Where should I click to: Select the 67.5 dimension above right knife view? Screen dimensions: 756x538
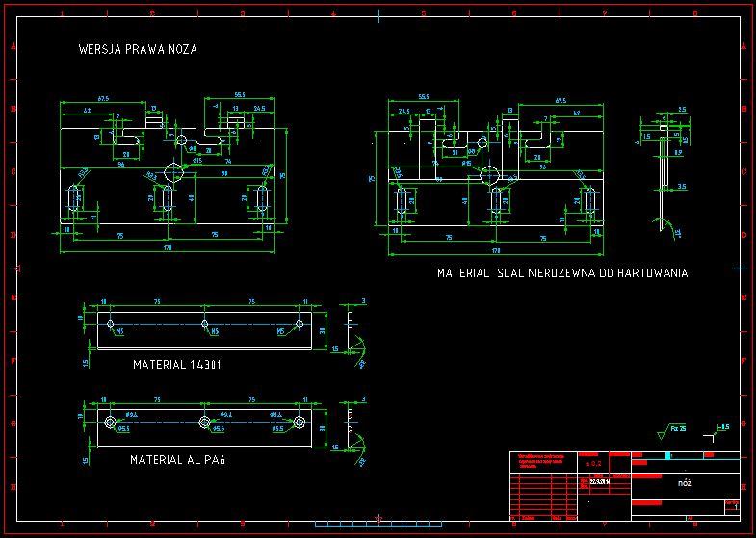tap(560, 101)
